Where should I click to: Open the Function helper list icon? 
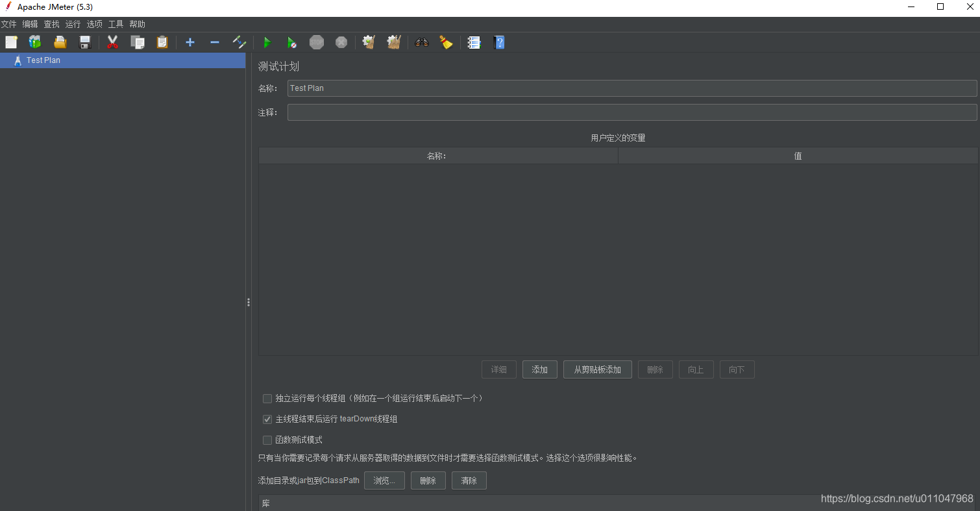coord(474,42)
